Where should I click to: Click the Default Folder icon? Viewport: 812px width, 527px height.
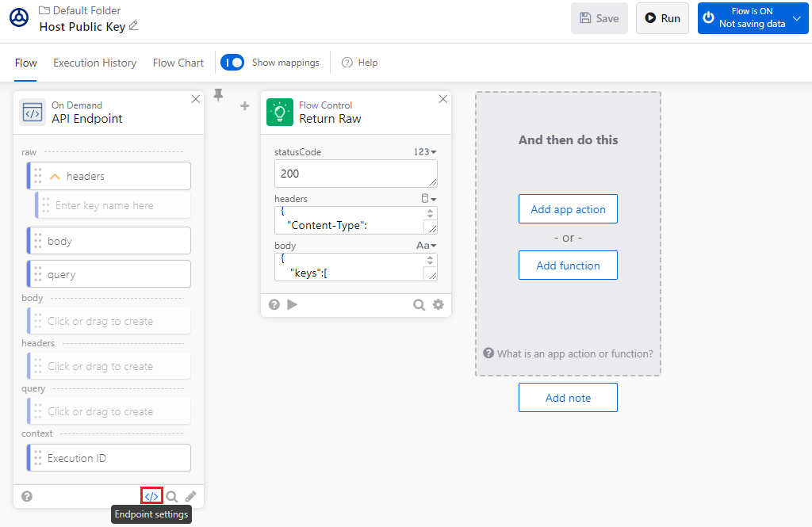pos(44,10)
